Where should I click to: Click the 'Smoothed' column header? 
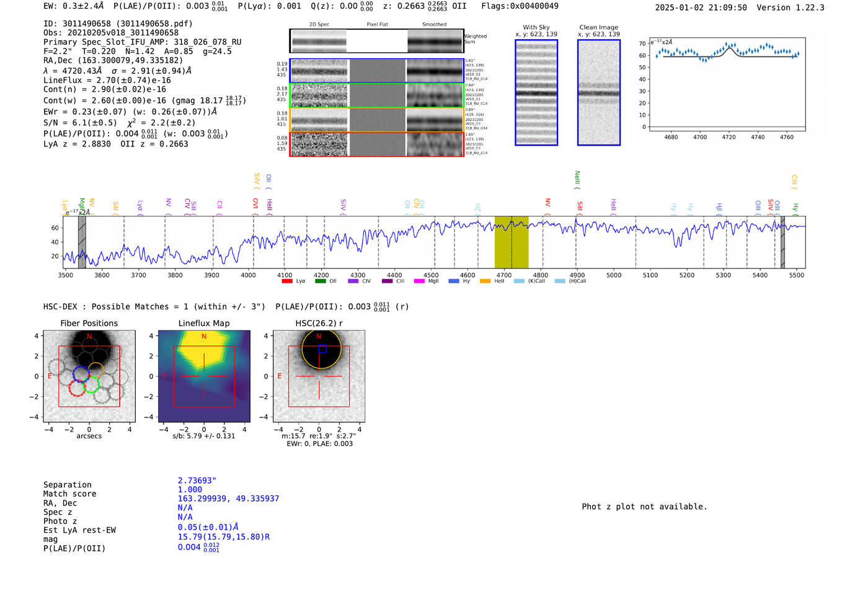click(x=434, y=24)
